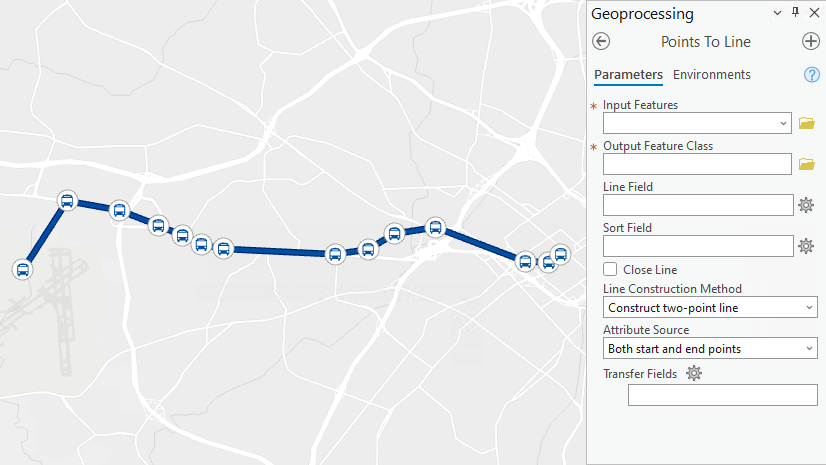
Task: Click the Output Feature Class input field
Action: 697,164
